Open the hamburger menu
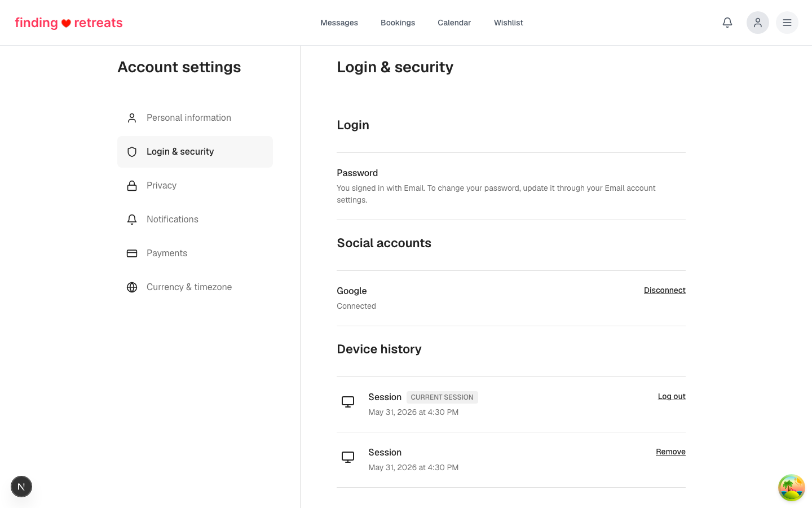 point(787,23)
